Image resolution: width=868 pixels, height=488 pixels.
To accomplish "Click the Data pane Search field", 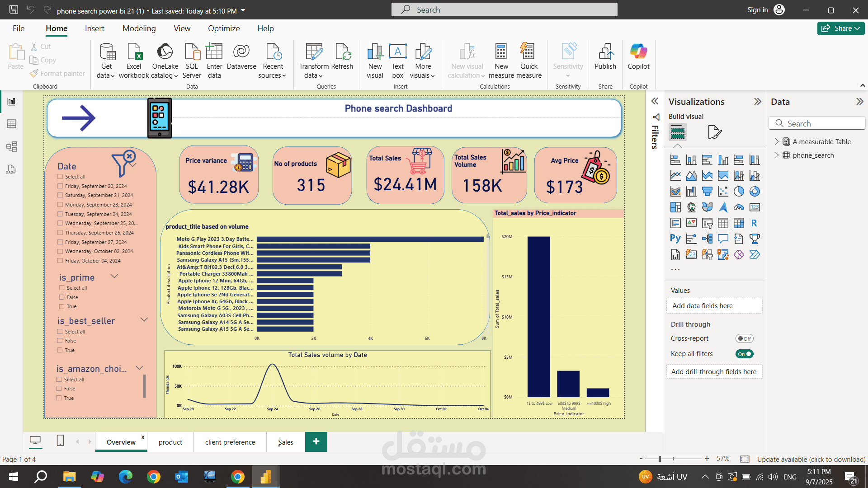I will pyautogui.click(x=817, y=123).
